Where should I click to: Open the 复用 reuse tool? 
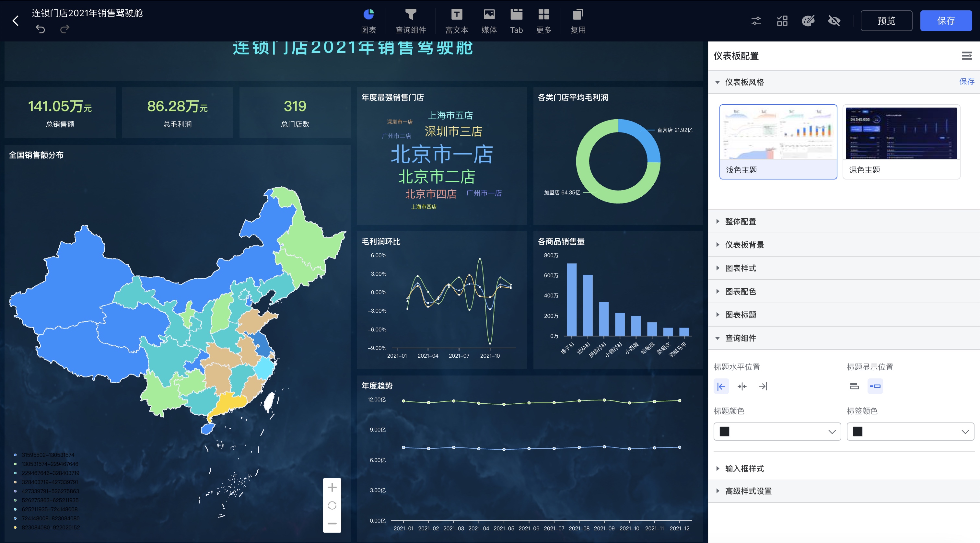[x=577, y=21]
